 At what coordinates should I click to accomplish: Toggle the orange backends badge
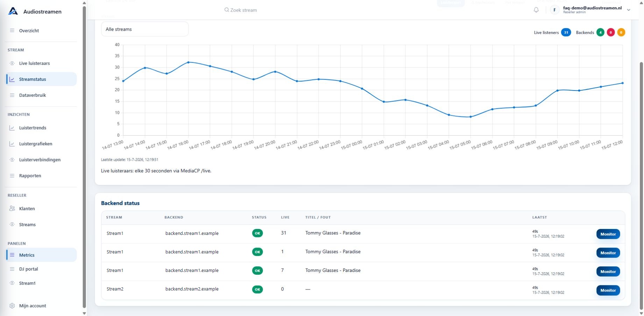pos(621,33)
